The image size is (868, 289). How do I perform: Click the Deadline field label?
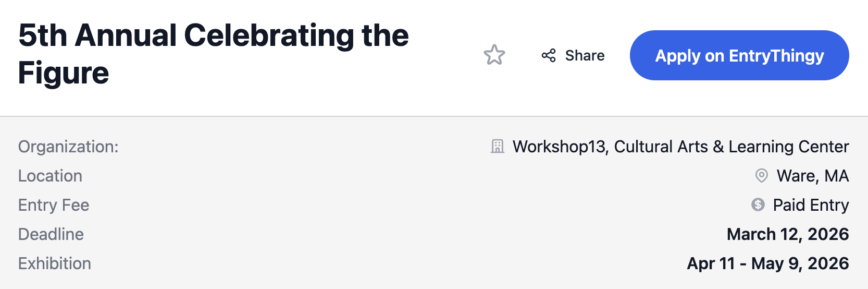point(51,234)
